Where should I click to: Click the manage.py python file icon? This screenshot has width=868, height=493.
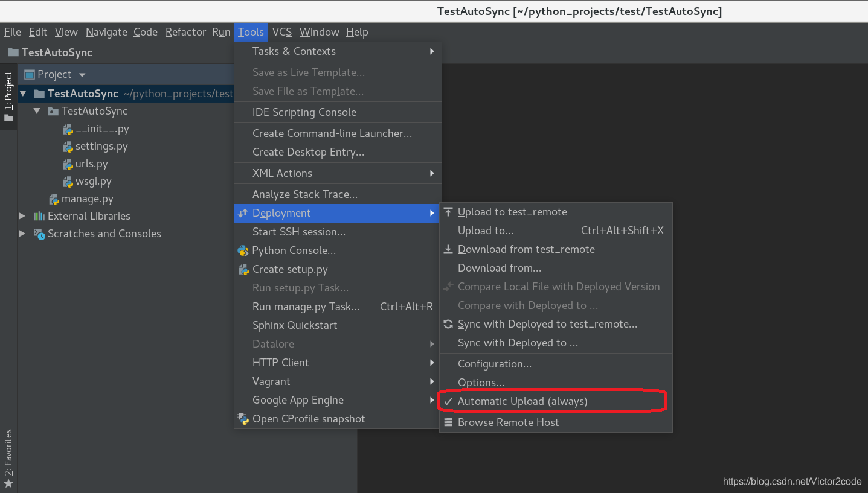pyautogui.click(x=54, y=199)
